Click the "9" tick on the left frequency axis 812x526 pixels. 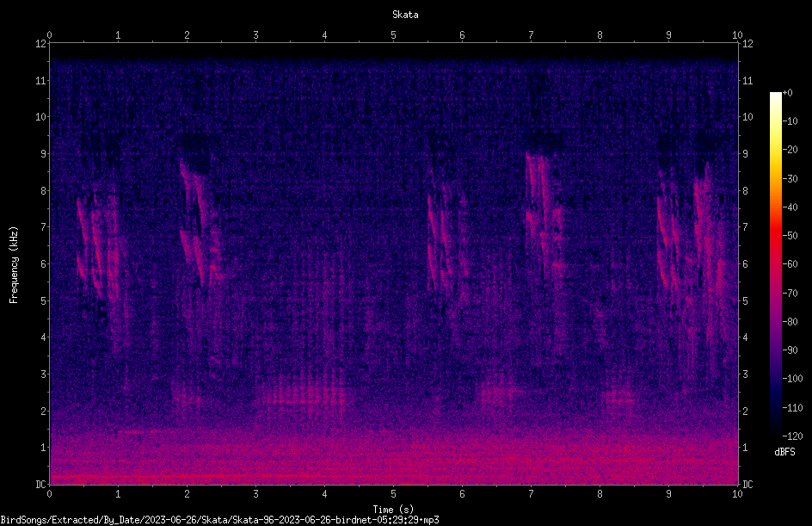pyautogui.click(x=44, y=154)
